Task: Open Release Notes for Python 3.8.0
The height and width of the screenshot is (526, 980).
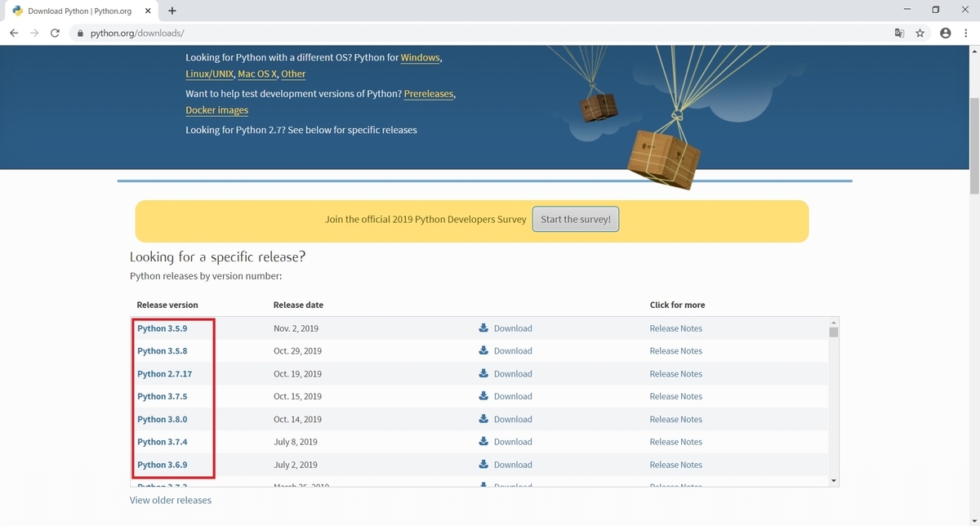Action: 675,420
